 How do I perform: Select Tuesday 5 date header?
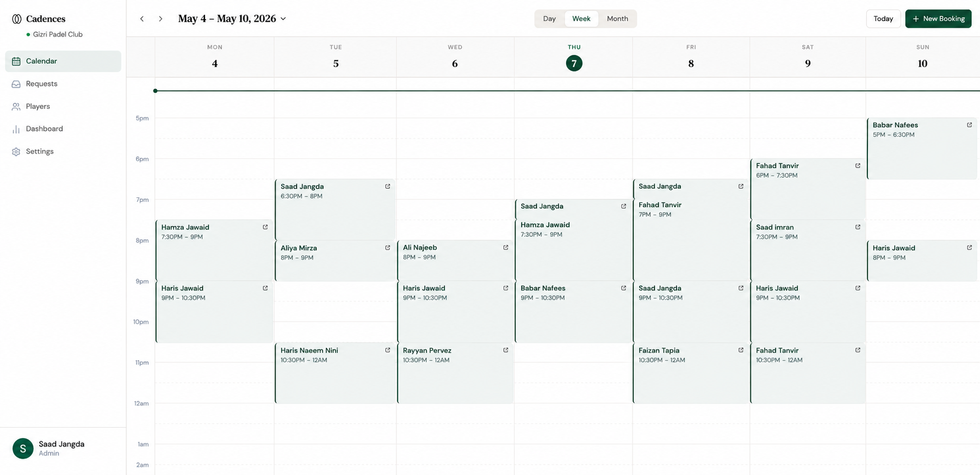(336, 57)
